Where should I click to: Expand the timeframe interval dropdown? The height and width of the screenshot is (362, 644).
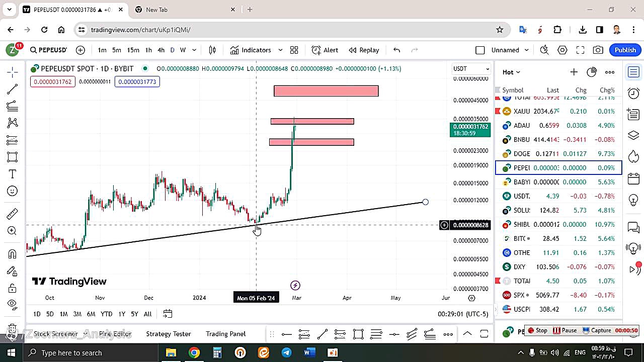pyautogui.click(x=194, y=50)
